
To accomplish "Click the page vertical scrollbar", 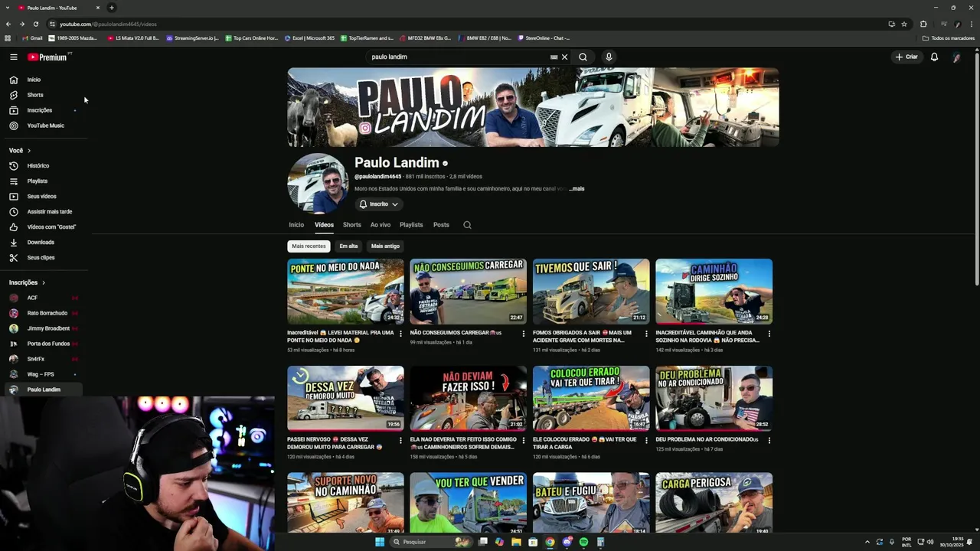I will 976,168.
